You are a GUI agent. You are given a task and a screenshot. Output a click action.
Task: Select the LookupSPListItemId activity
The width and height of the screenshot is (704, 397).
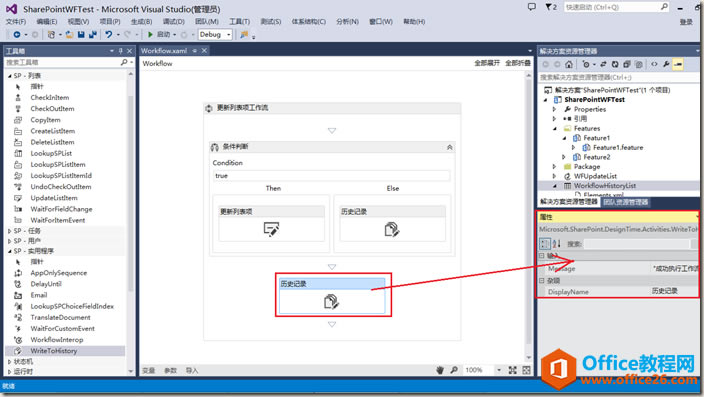(61, 176)
